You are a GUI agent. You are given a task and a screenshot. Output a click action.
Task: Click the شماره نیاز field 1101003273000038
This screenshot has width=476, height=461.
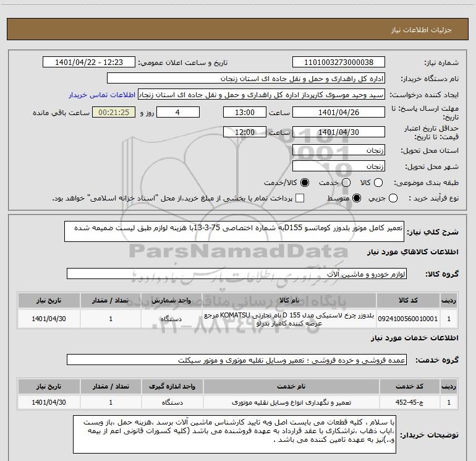pyautogui.click(x=339, y=62)
